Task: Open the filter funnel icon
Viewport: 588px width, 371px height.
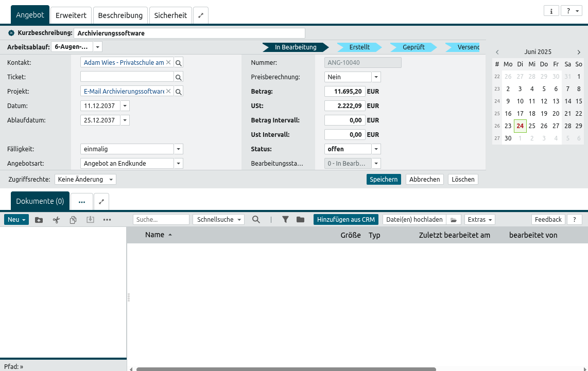Action: [285, 220]
